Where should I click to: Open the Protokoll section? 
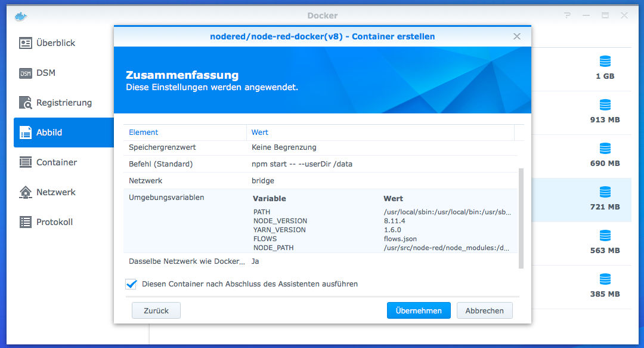[64, 222]
